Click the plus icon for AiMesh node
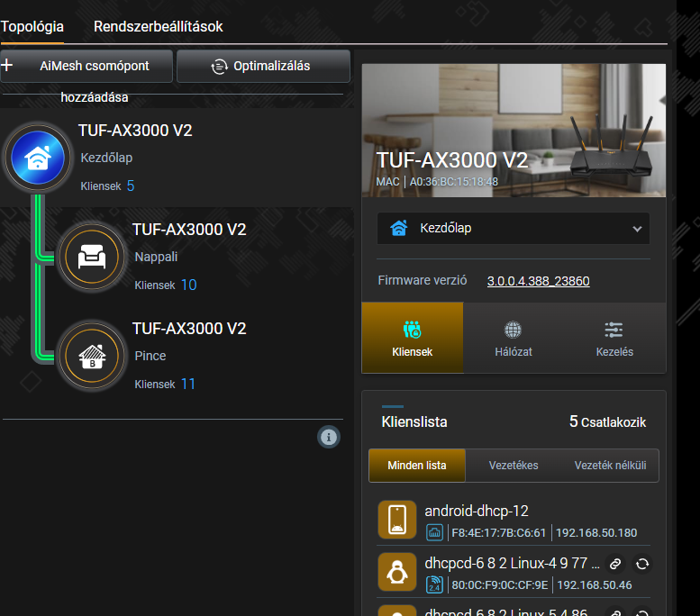This screenshot has width=700, height=616. 6,65
